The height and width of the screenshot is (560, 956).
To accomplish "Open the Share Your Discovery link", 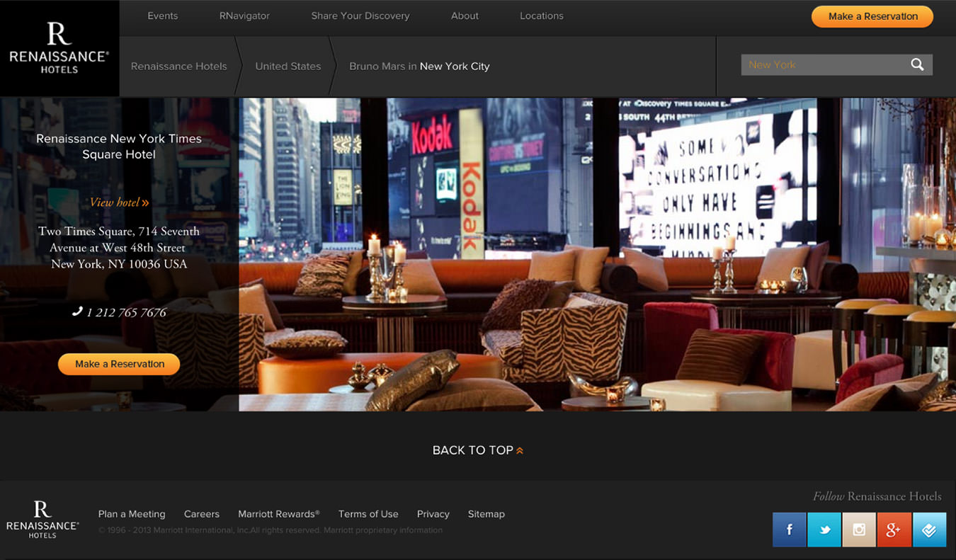I will [360, 15].
